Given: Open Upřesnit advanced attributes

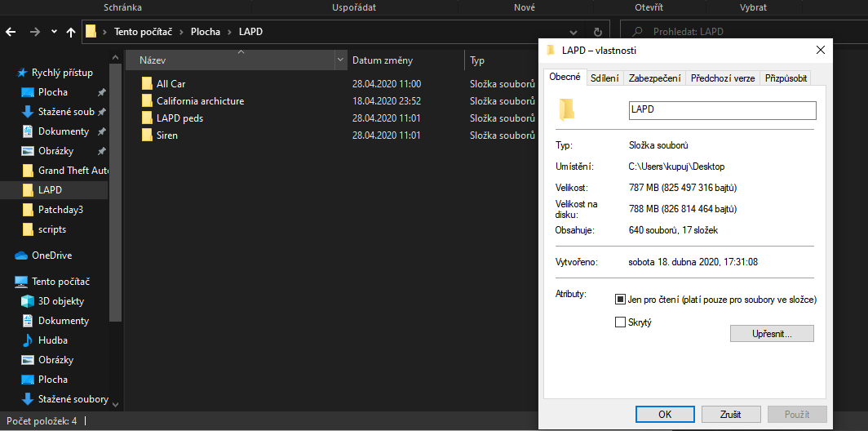Looking at the screenshot, I should pos(773,334).
